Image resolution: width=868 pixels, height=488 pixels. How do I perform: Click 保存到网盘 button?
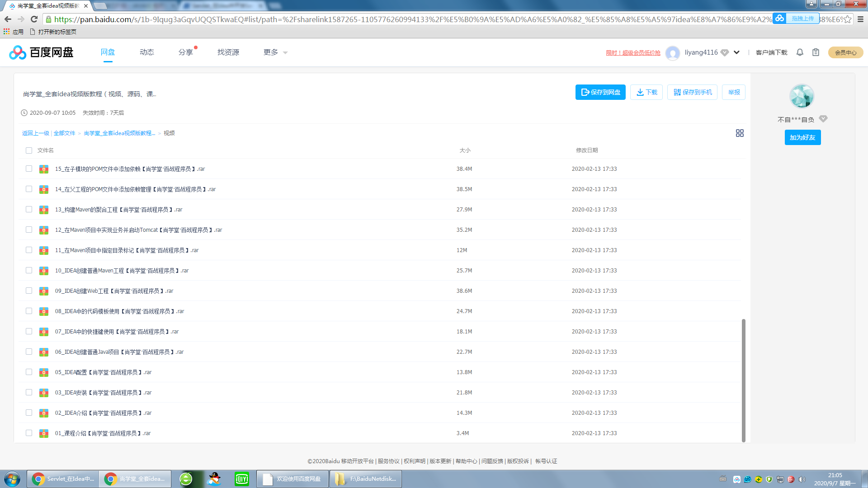600,92
